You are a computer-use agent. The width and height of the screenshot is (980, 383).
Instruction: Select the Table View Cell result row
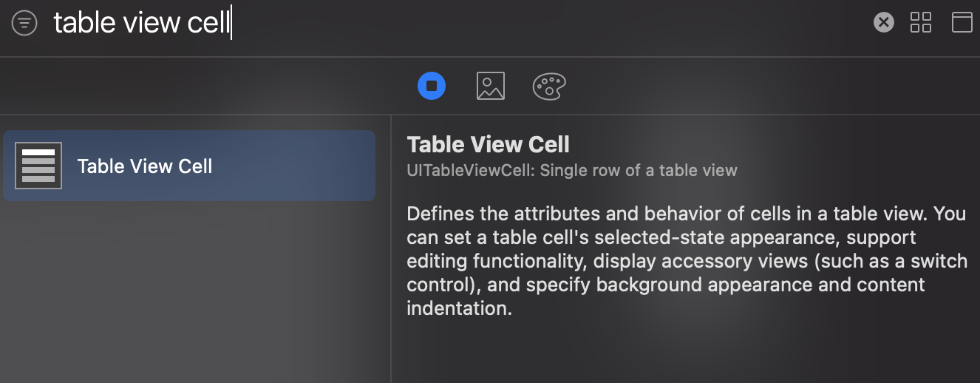(x=189, y=166)
